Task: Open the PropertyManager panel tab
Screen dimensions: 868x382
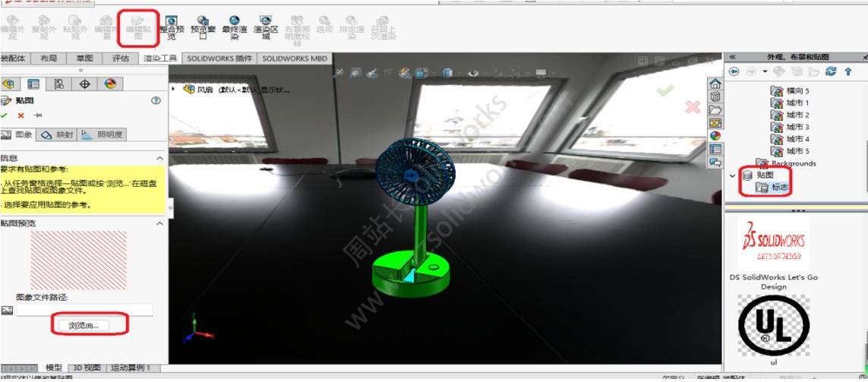Action: 33,84
